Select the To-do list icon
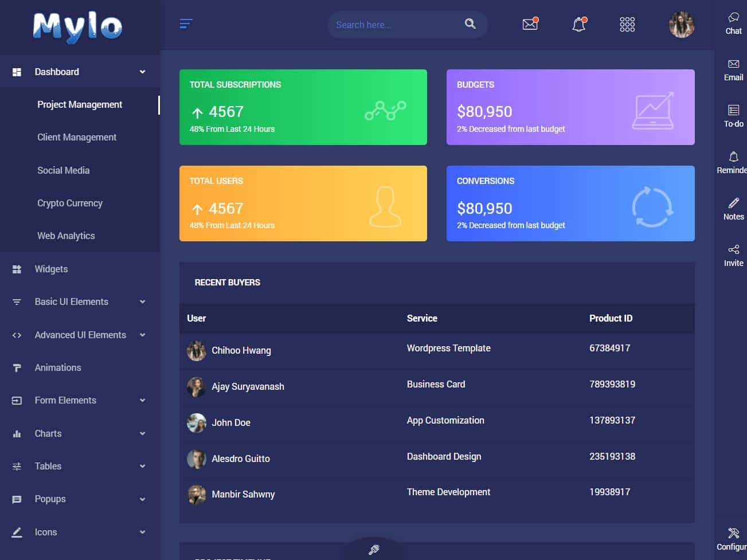 [x=733, y=114]
